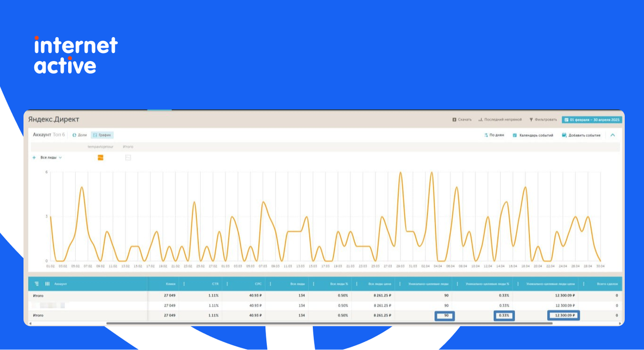Open three-dot menu right of Уникально-целевые лиды цена header
The height and width of the screenshot is (350, 644).
[x=583, y=284]
